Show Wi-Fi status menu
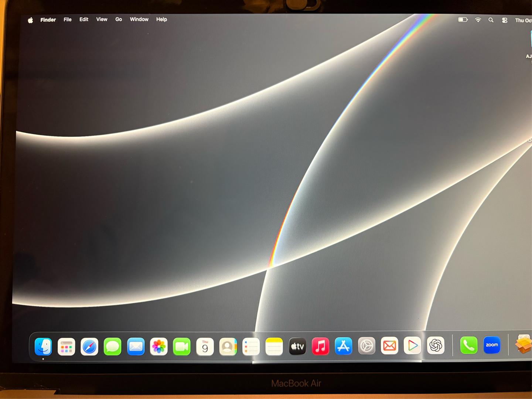Screen dimensions: 532x399 tap(478, 20)
